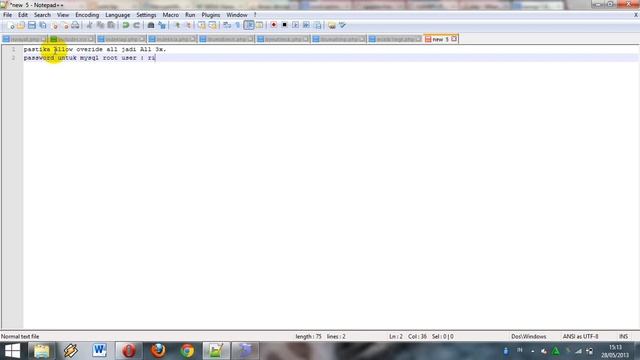The height and width of the screenshot is (360, 640).
Task: Click the Open file toolbar icon
Action: (x=21, y=25)
